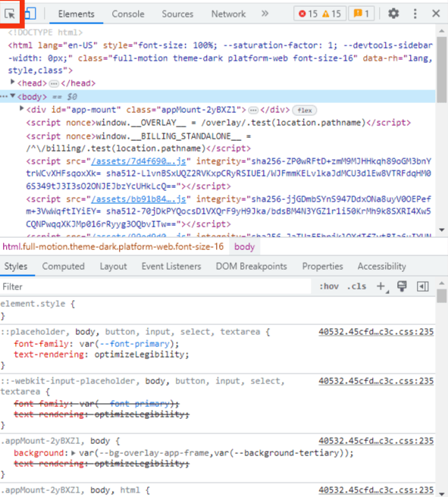Select the window.__OVERLAY__ script line
This screenshot has height=497, width=448.
pyautogui.click(x=218, y=123)
